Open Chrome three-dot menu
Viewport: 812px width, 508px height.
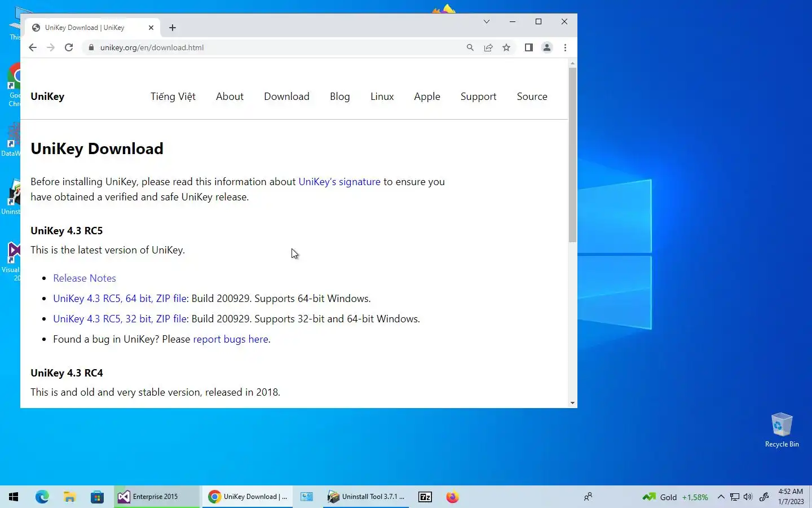coord(565,47)
